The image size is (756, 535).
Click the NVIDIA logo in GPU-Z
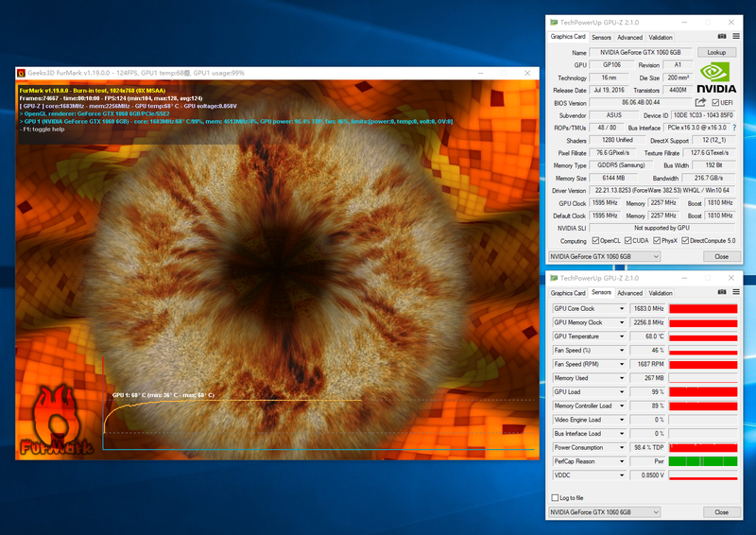[716, 78]
